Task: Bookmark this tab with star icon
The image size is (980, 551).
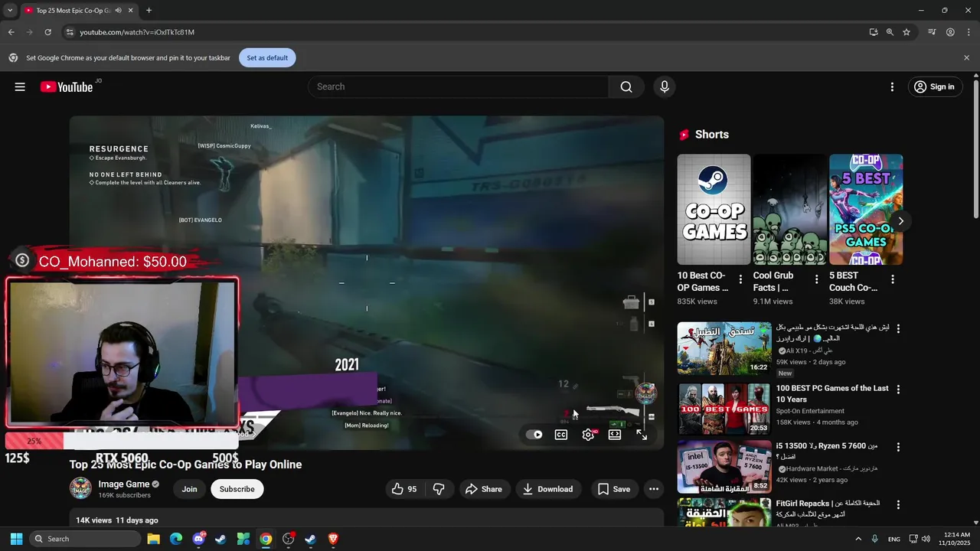Action: click(906, 32)
